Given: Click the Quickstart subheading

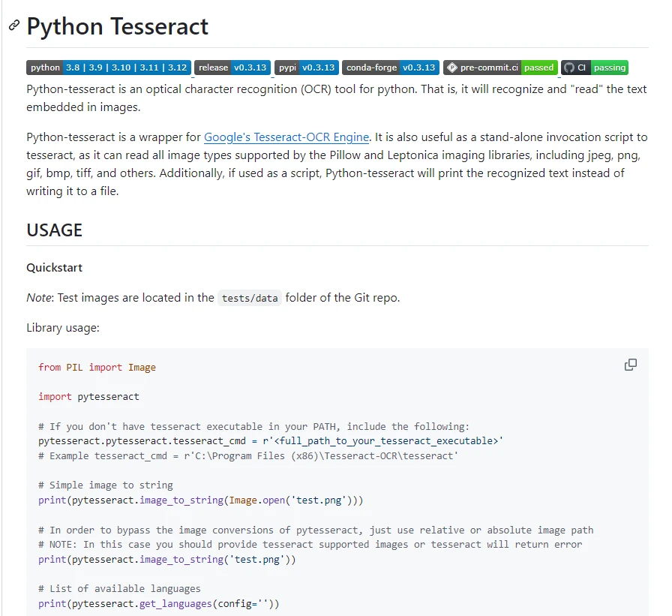Looking at the screenshot, I should coord(54,268).
